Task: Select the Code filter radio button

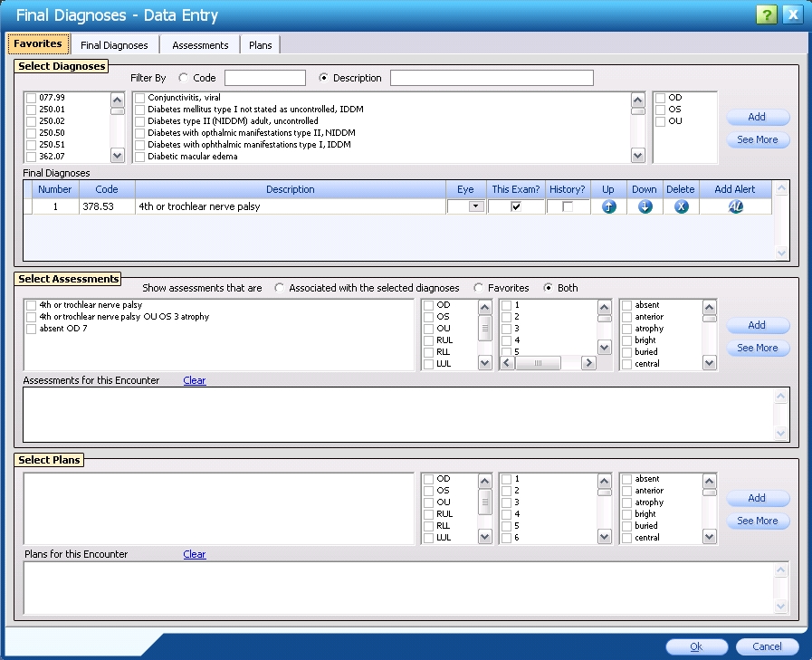Action: (x=184, y=78)
